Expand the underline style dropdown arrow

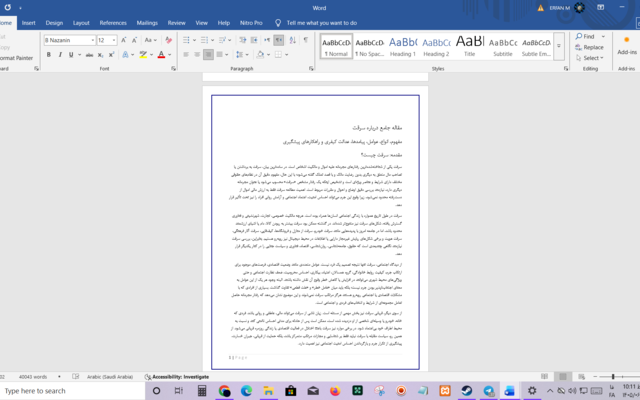pyautogui.click(x=80, y=55)
